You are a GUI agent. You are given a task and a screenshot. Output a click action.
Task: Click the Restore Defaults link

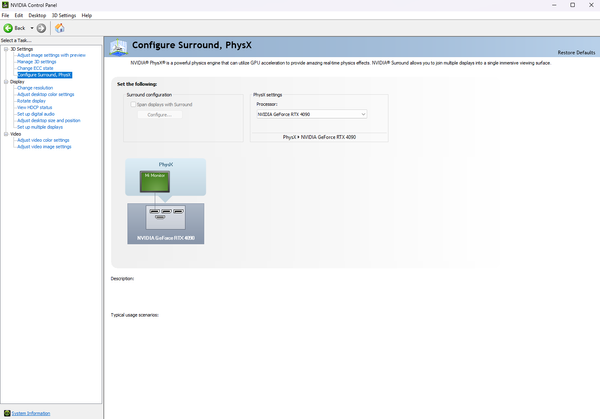pyautogui.click(x=577, y=52)
